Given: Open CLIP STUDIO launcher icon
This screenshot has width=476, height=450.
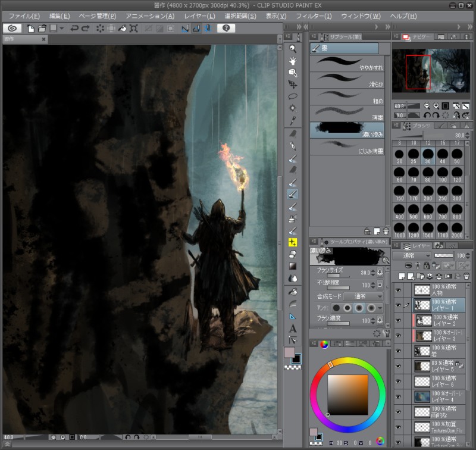Looking at the screenshot, I should click(x=13, y=28).
